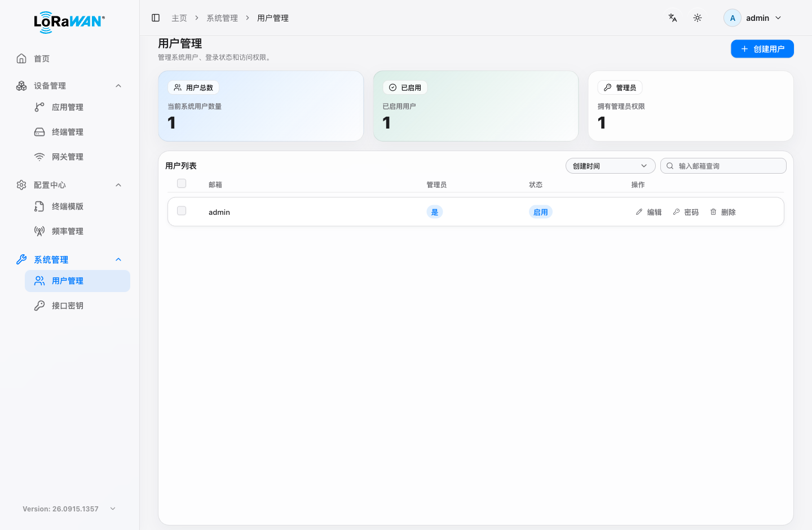Image resolution: width=812 pixels, height=530 pixels.
Task: Open 接口密钥 menu item
Action: point(77,306)
